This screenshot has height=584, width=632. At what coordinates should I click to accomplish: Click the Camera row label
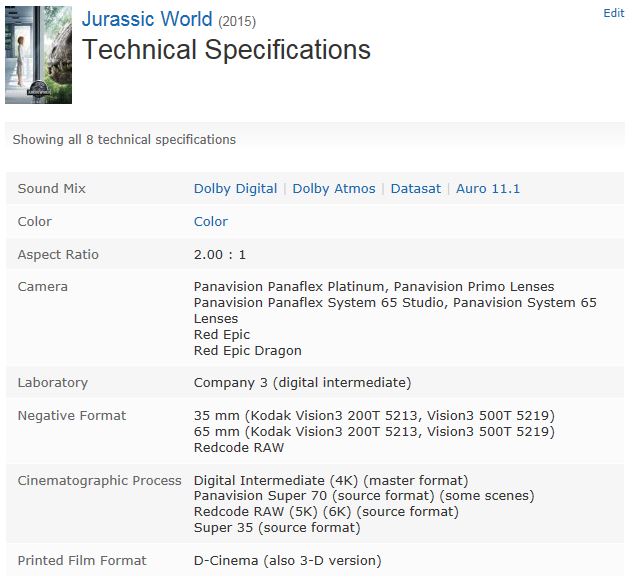[x=42, y=287]
